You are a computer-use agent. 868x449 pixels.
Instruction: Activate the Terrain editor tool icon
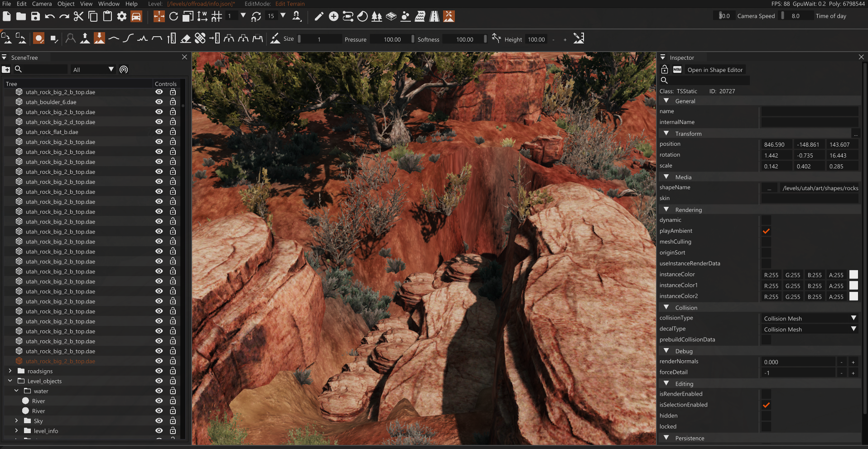448,16
